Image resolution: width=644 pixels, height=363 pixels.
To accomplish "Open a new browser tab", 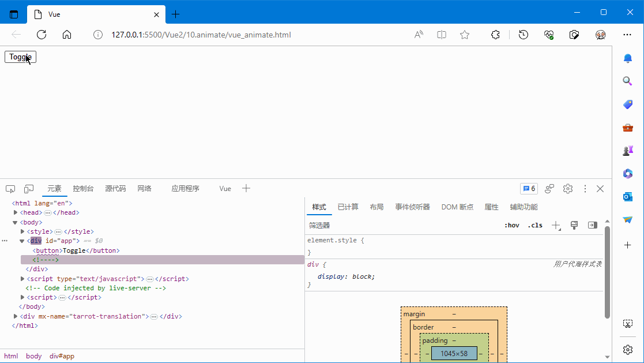I will point(175,14).
